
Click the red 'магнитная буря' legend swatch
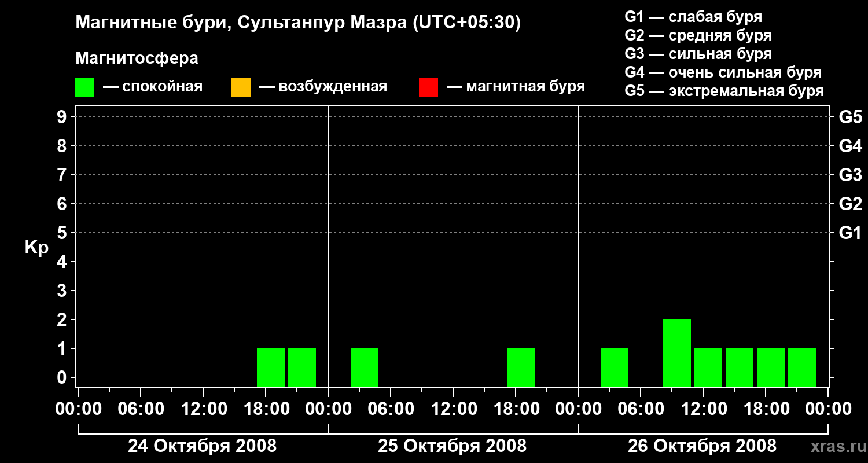click(428, 87)
